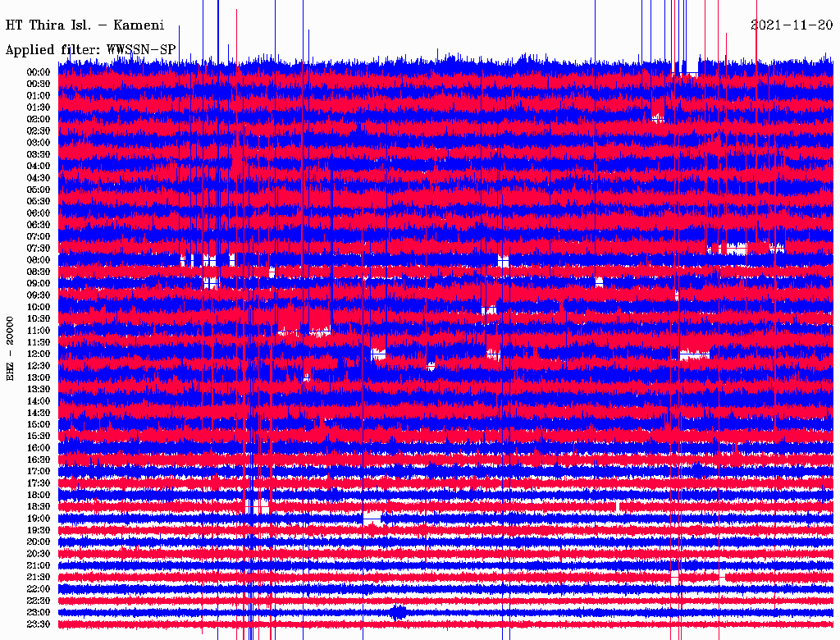840x640 pixels.
Task: Select the 19:30 time label
Action: (38, 531)
